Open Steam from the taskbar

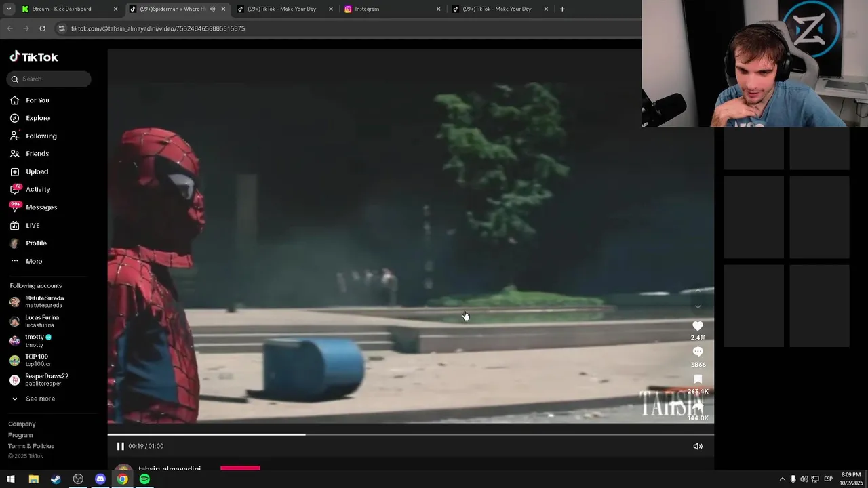[x=56, y=479]
